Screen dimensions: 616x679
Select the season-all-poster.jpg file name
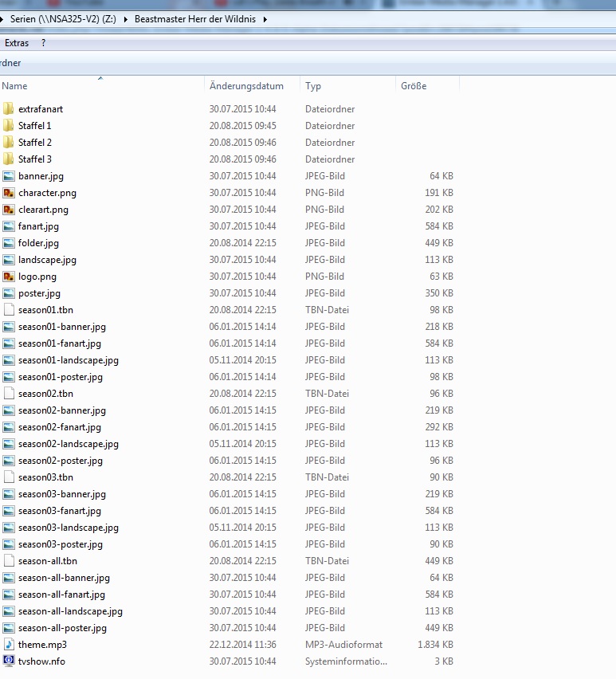(62, 628)
